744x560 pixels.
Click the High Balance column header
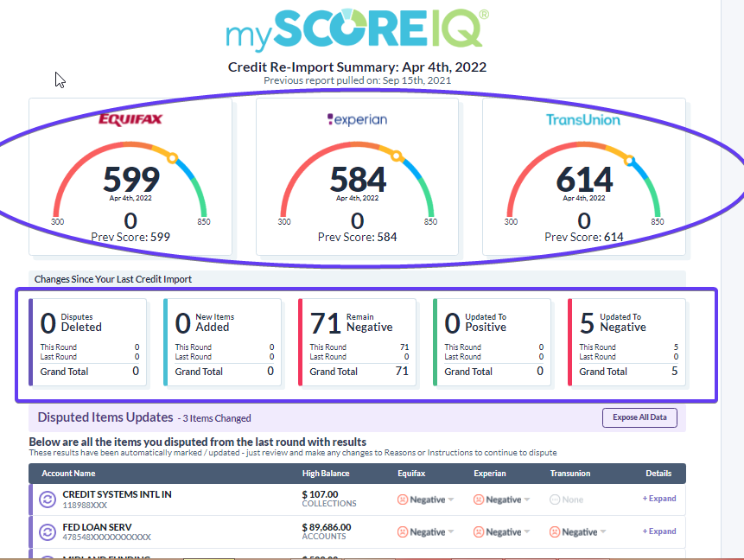(326, 474)
